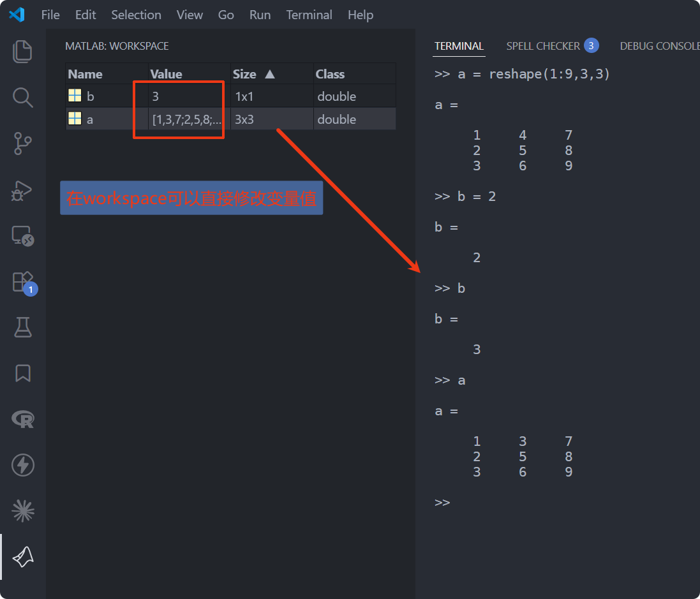Open the Remote Explorer view
700x599 pixels.
click(x=22, y=235)
